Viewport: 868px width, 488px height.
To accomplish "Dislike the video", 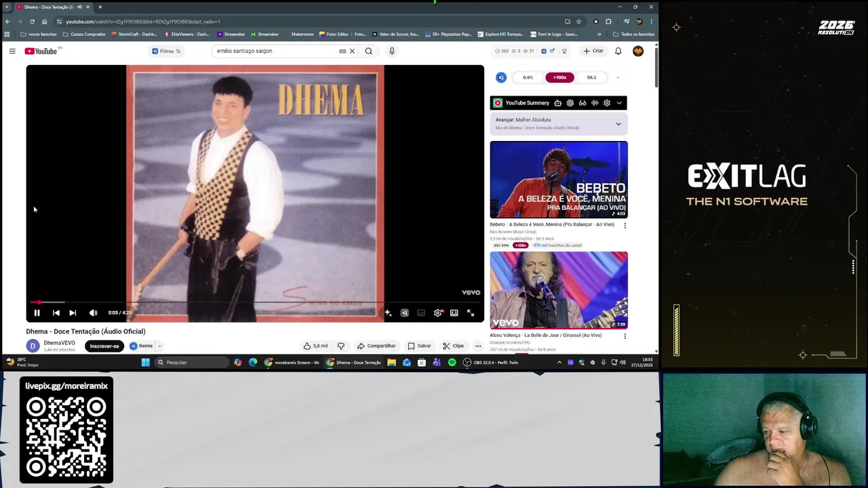I will coord(341,346).
